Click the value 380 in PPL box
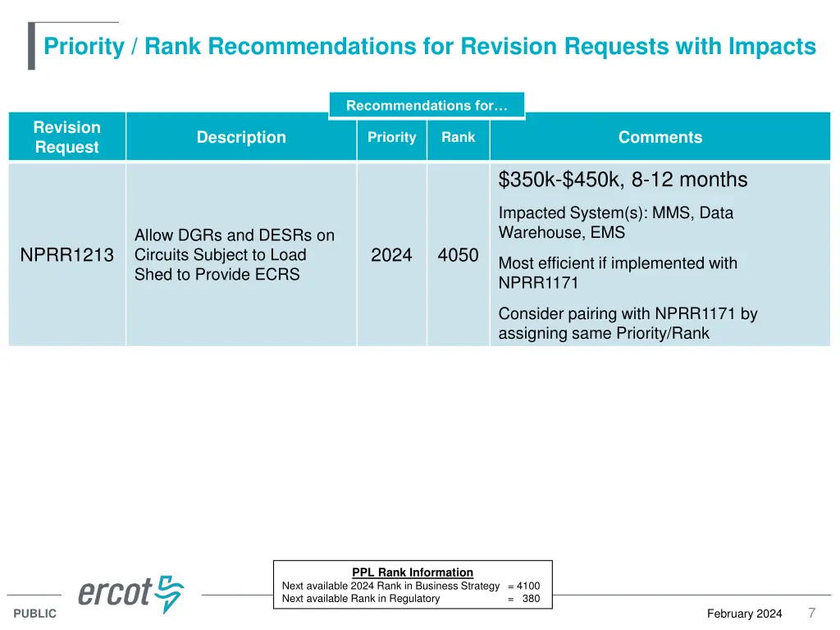Screen dimensions: 840x630 (531, 598)
